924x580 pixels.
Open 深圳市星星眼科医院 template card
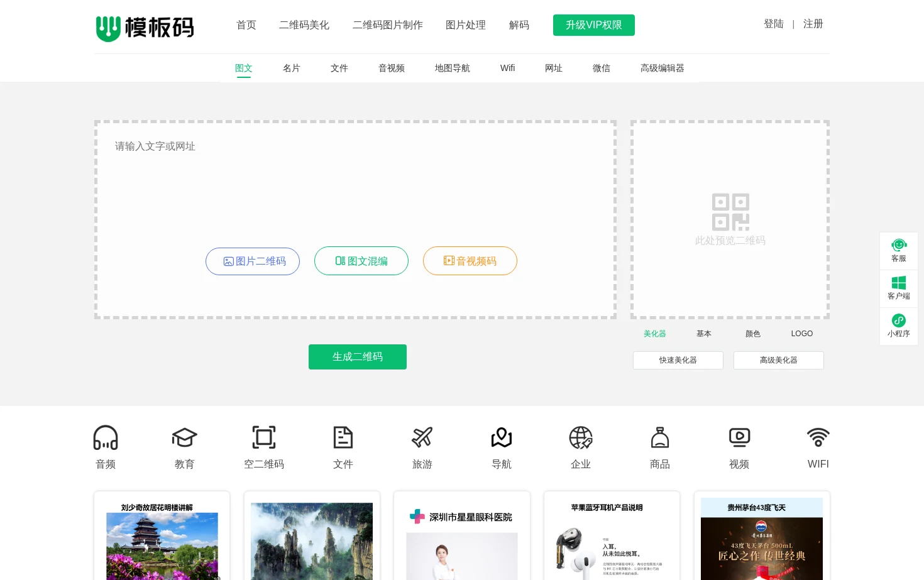462,536
